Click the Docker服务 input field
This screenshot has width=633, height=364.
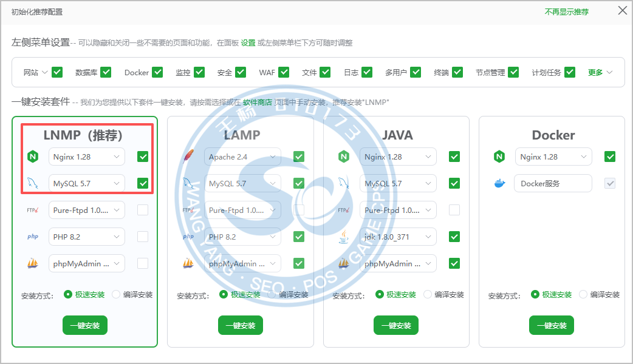click(553, 183)
